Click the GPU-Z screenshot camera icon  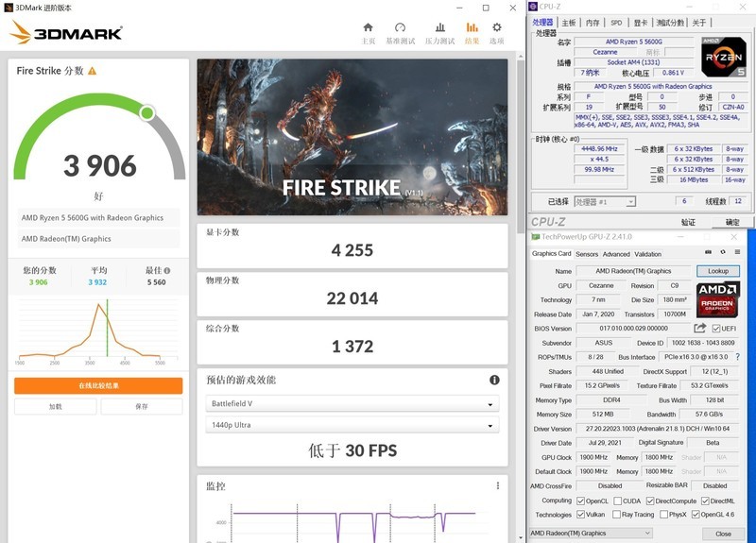coord(709,253)
